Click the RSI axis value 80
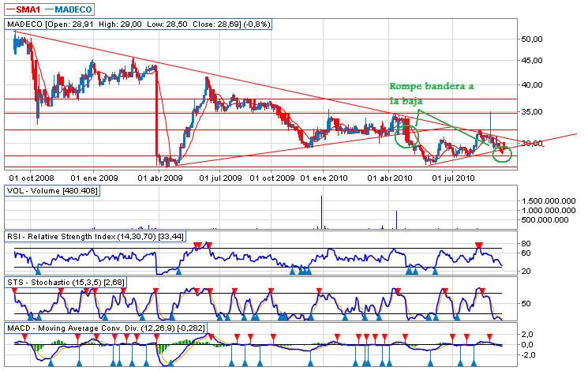Image resolution: width=588 pixels, height=371 pixels. click(x=526, y=243)
